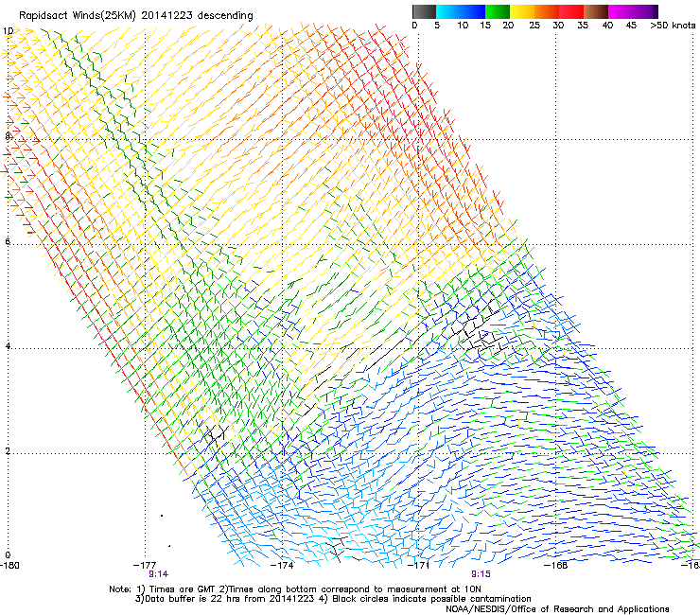
Task: Click the '45' legend scale label
Action: click(x=631, y=26)
